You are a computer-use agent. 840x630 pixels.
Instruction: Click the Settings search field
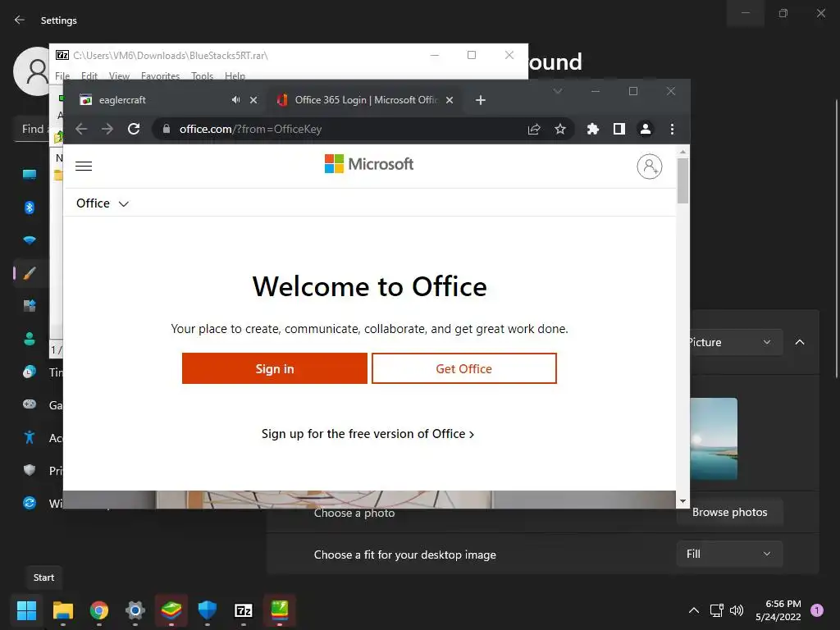[x=32, y=129]
